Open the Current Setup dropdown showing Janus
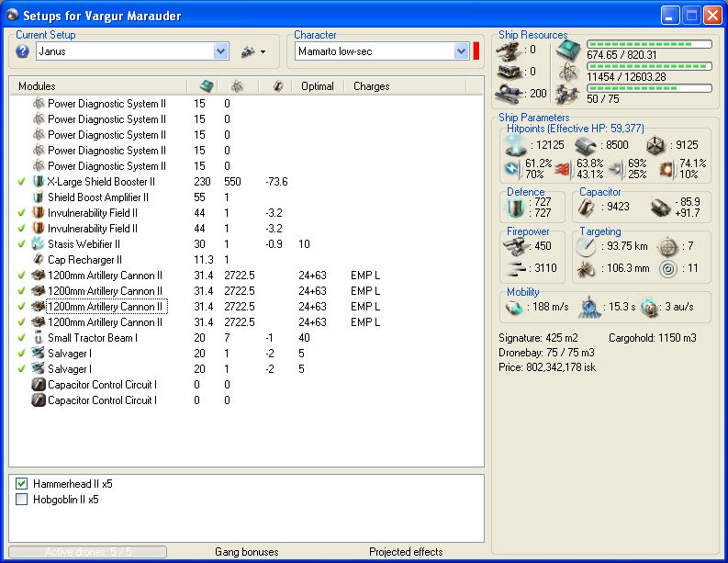 tap(220, 52)
